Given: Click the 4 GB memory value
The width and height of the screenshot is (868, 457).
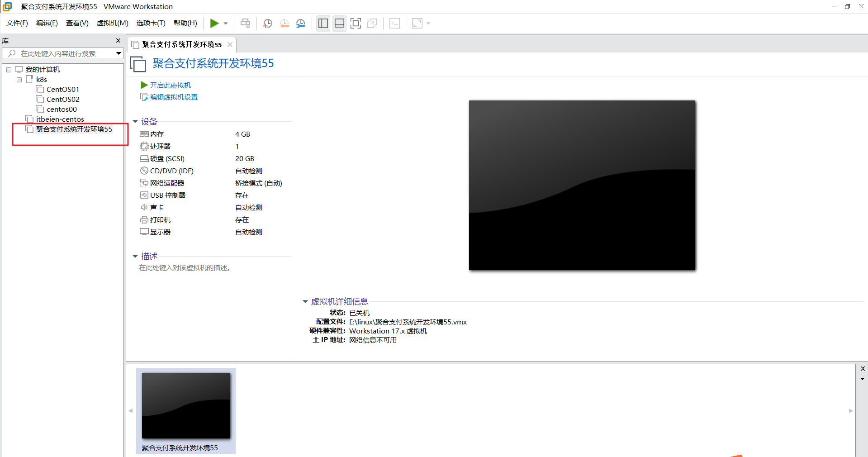Looking at the screenshot, I should click(x=242, y=134).
